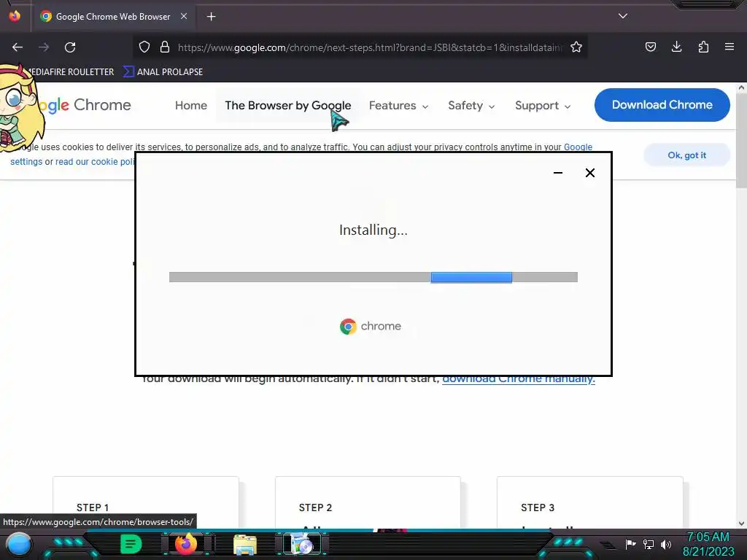Image resolution: width=747 pixels, height=560 pixels.
Task: Expand the Support dropdown menu
Action: (542, 106)
